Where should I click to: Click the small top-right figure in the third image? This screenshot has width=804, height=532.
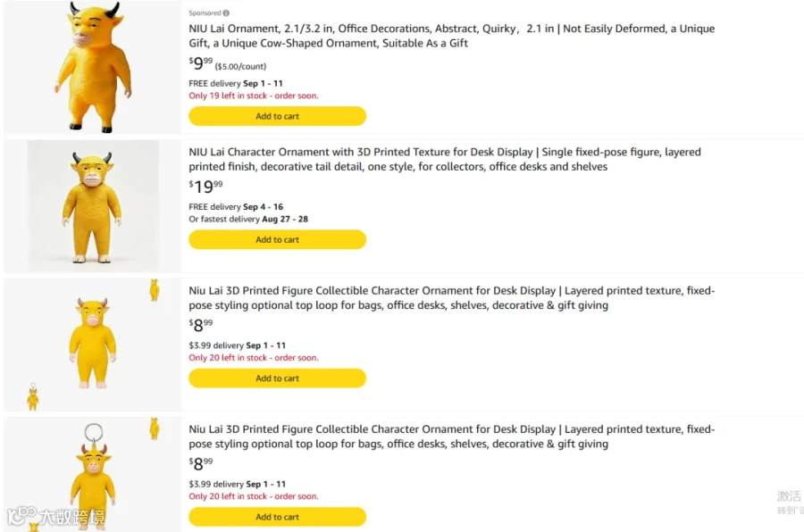pyautogui.click(x=155, y=290)
